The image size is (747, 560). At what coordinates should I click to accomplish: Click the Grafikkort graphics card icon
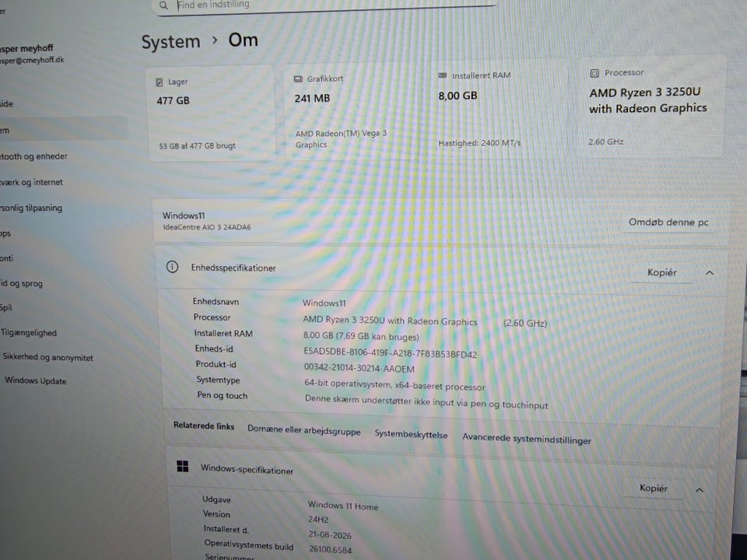pos(298,79)
